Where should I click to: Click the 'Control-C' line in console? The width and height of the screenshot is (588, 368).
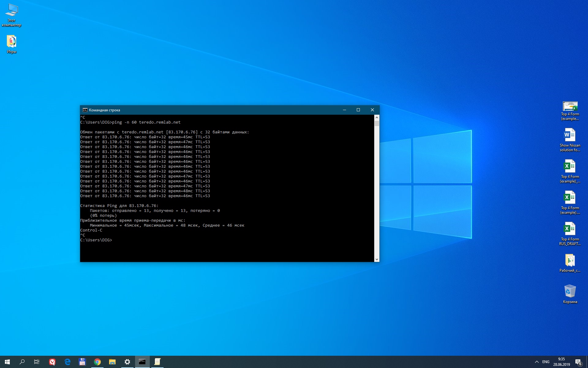point(91,230)
